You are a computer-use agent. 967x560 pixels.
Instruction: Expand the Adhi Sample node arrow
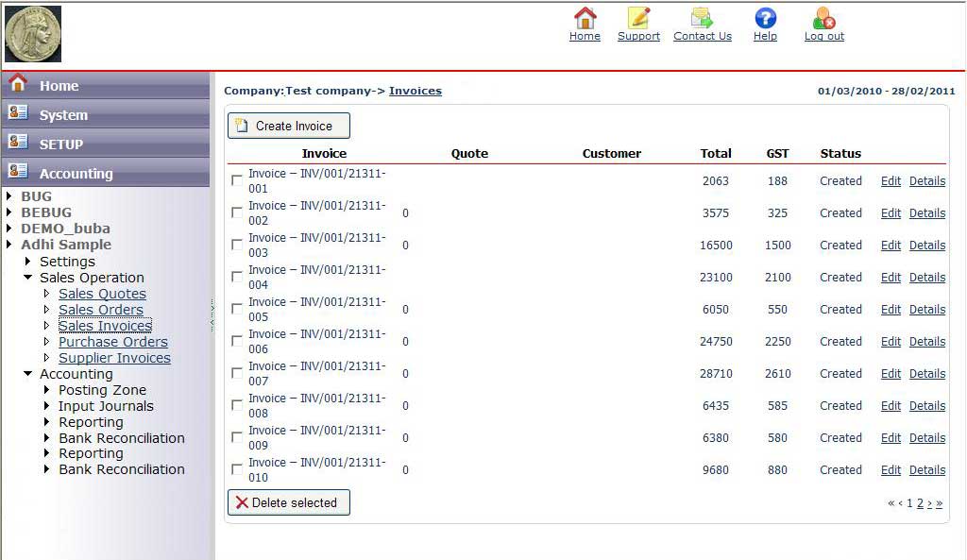[x=8, y=245]
